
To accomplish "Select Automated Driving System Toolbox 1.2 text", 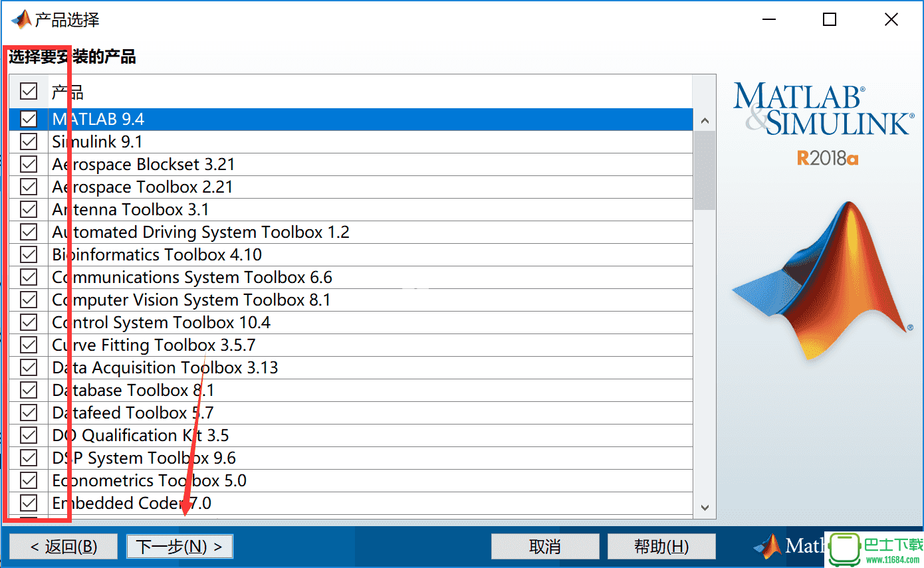I will [x=201, y=232].
